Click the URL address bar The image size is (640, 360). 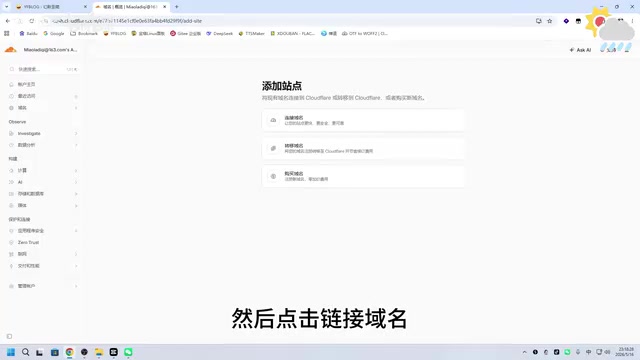pos(286,21)
